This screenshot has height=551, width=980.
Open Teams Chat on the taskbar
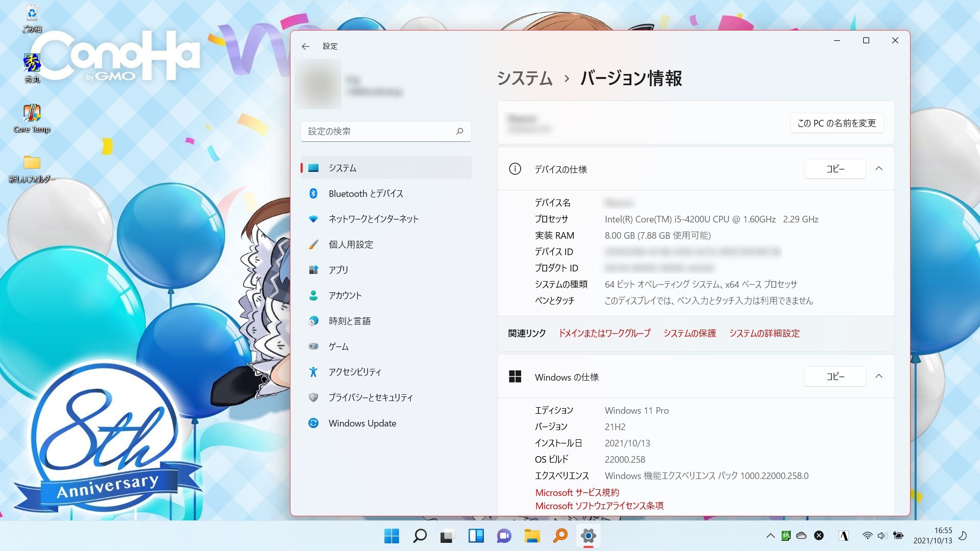click(x=504, y=536)
